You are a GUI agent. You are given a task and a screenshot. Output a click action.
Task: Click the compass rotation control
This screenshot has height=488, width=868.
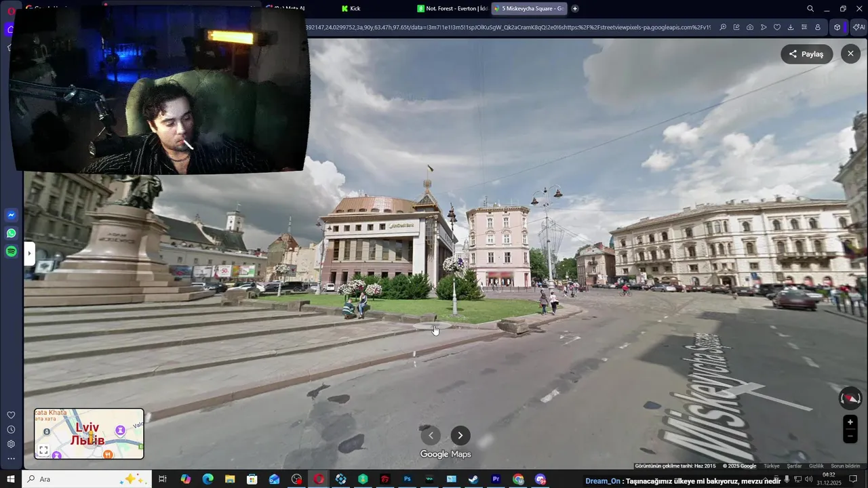(x=850, y=398)
